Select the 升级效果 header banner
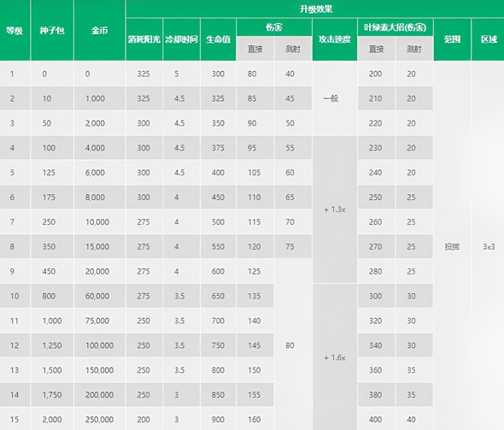 [x=315, y=9]
